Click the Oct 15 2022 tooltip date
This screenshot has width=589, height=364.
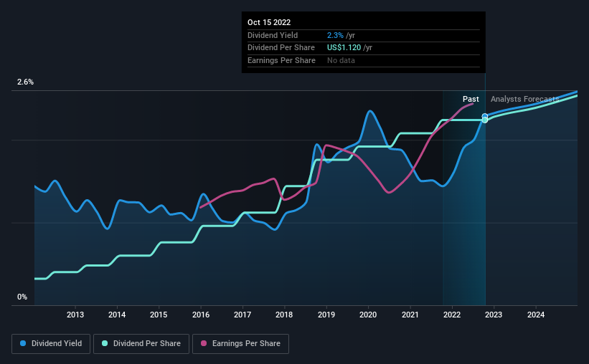point(269,22)
